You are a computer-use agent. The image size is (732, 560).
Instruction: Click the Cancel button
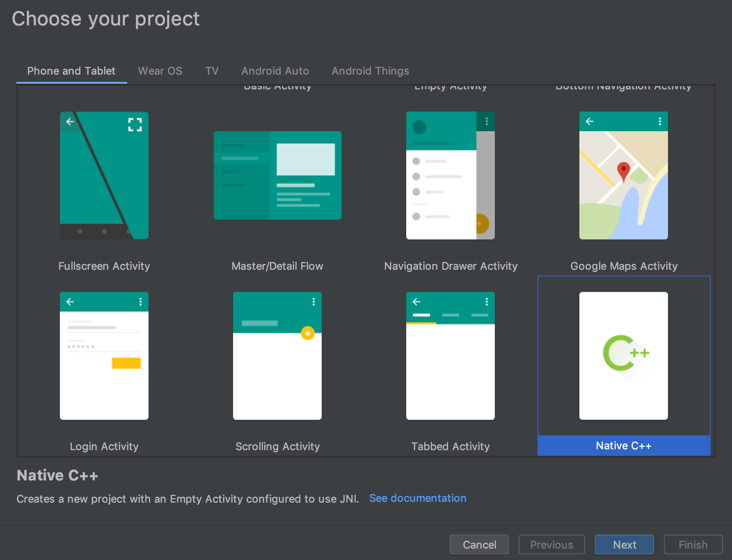pos(479,544)
